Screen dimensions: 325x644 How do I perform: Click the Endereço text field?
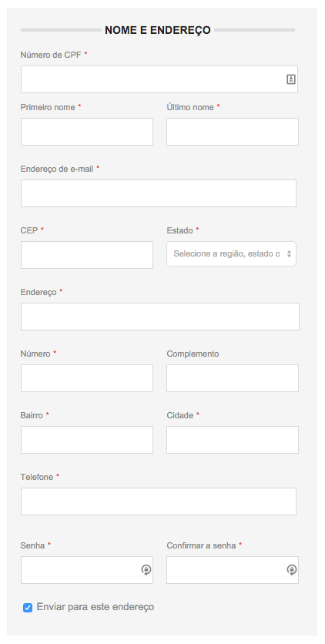point(160,317)
